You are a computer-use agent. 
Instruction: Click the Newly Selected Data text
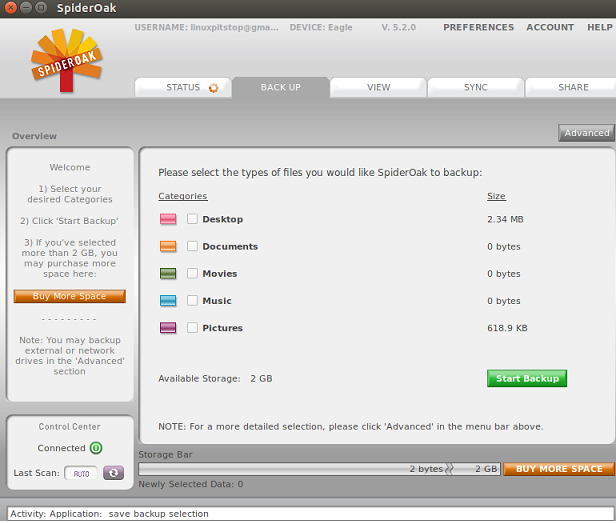(191, 484)
